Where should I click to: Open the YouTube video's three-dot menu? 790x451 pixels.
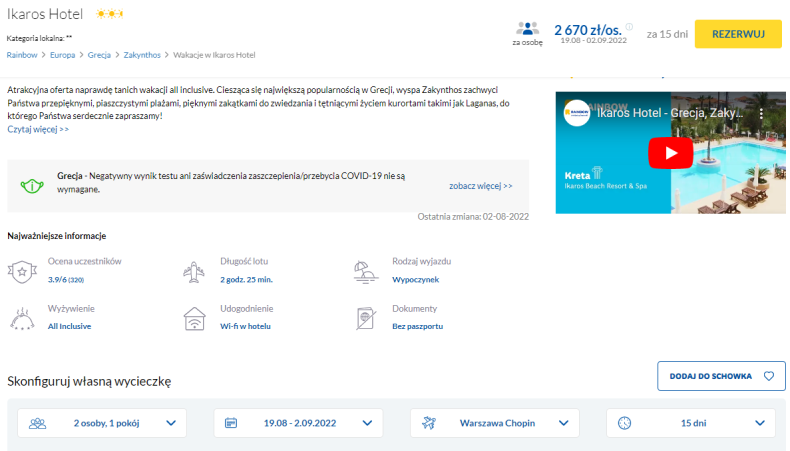[x=761, y=113]
